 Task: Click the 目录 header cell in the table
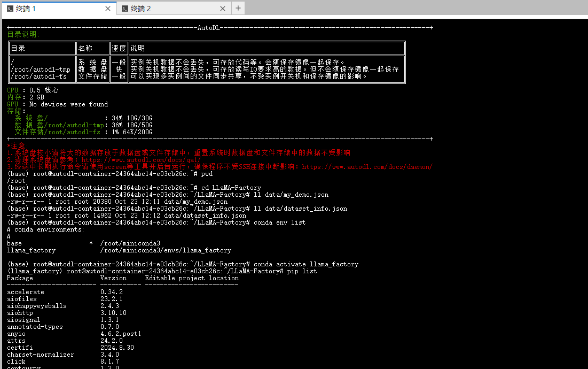coord(18,49)
